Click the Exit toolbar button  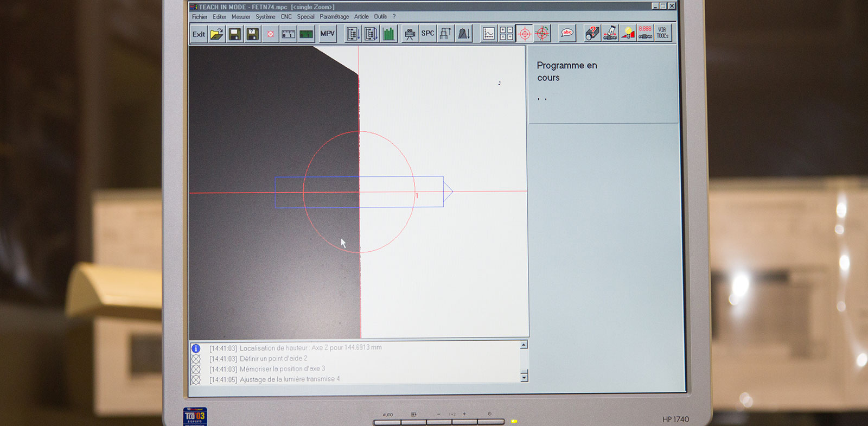(199, 34)
